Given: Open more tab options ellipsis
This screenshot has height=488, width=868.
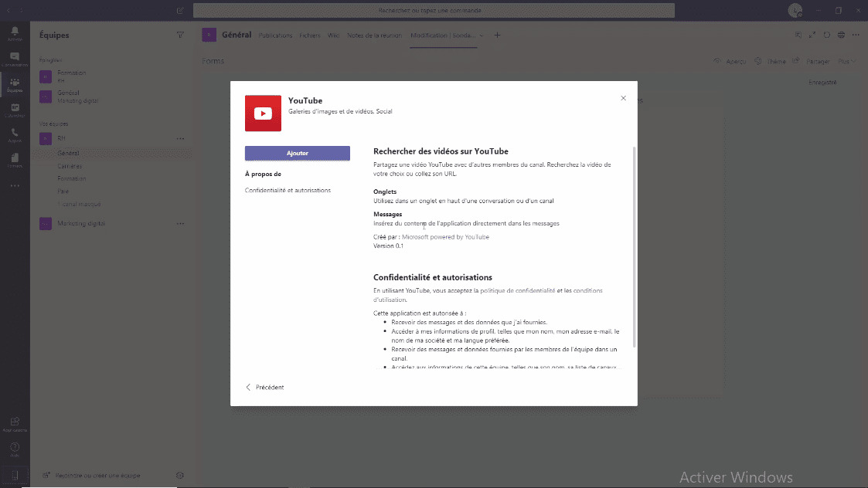Looking at the screenshot, I should (856, 35).
